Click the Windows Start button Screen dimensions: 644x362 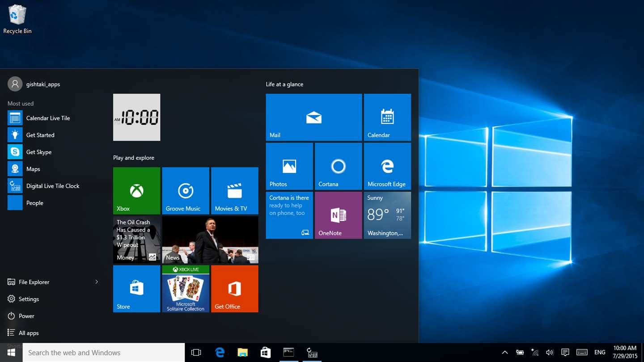(x=11, y=353)
